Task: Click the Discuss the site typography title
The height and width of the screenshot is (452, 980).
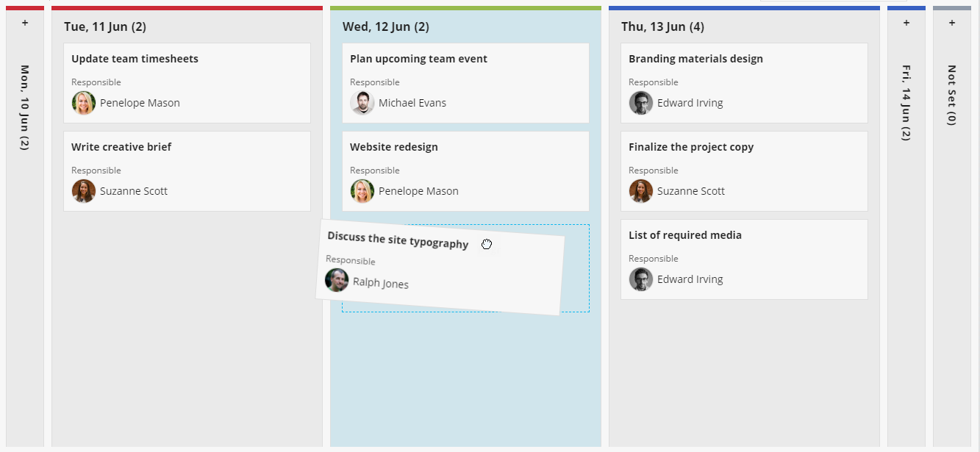Action: [398, 240]
